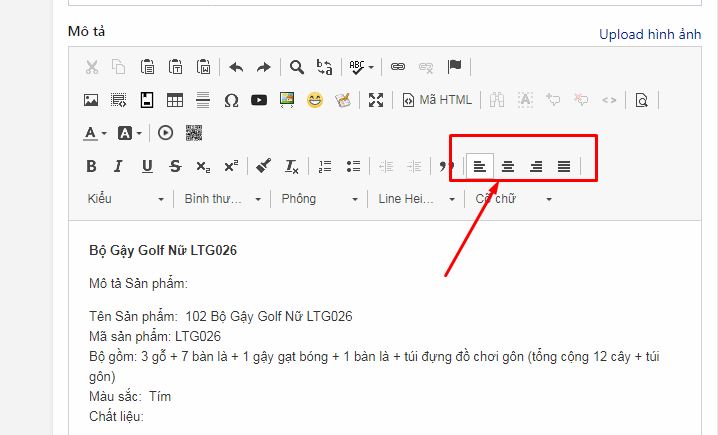The image size is (718, 435).
Task: Insert special character Omega icon
Action: pyautogui.click(x=231, y=100)
